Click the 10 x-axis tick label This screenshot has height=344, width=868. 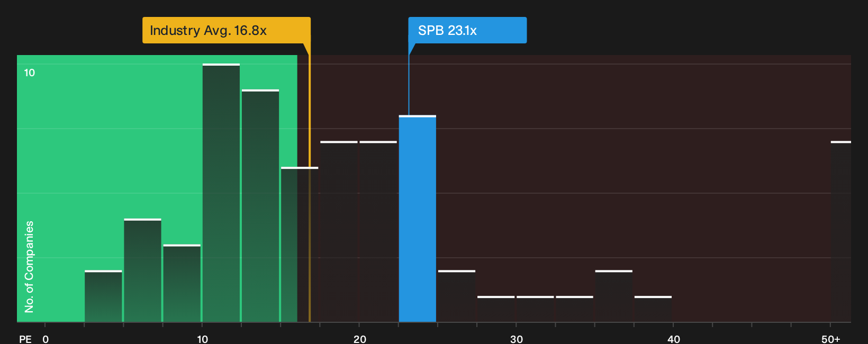pos(203,339)
